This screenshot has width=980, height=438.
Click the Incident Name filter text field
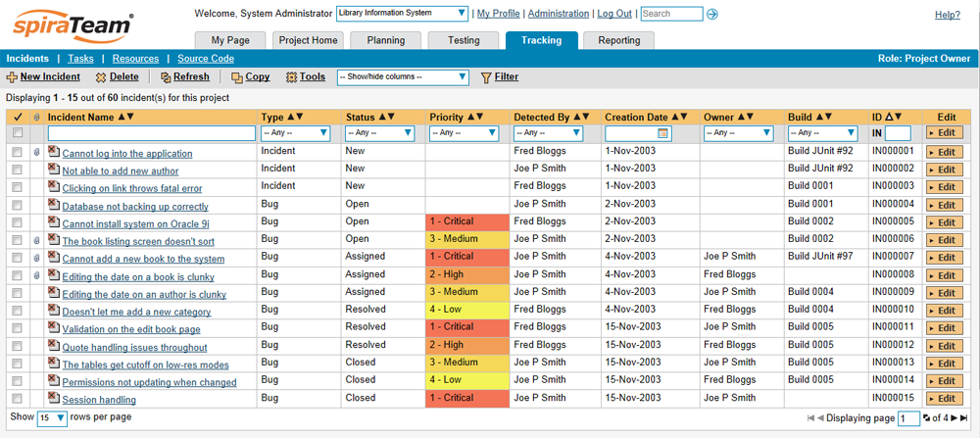152,133
